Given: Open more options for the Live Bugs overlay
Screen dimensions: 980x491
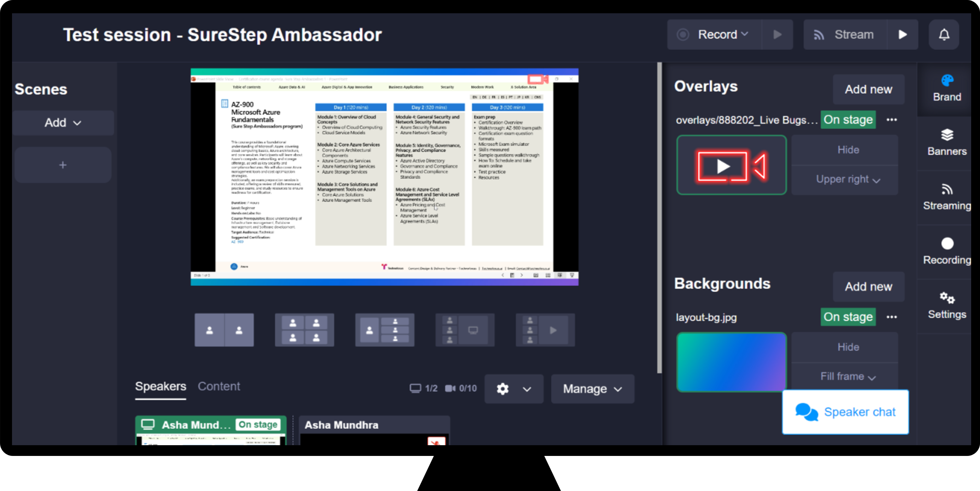Looking at the screenshot, I should [892, 120].
